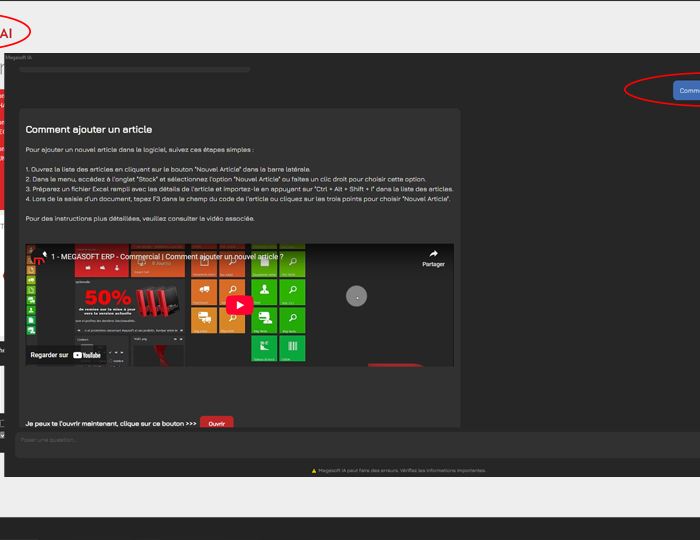
Task: Click step '4. Lors de la saisie d'un document'
Action: click(x=238, y=199)
